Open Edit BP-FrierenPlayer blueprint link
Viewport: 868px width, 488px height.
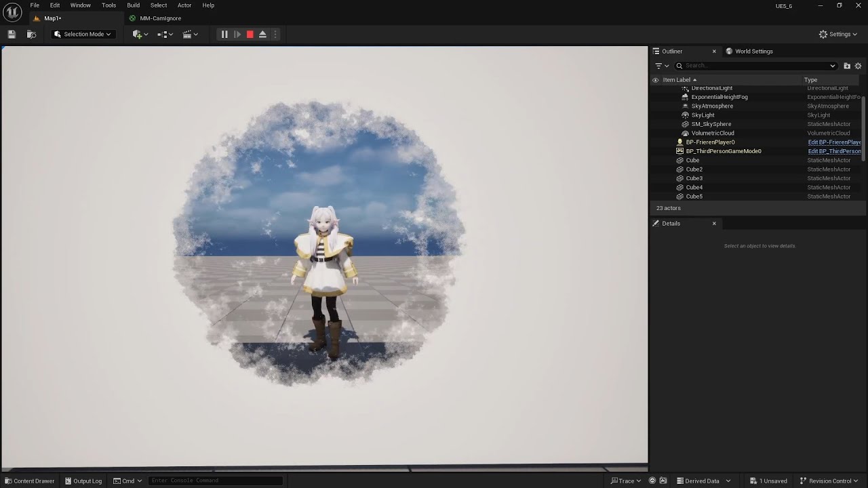coord(834,142)
